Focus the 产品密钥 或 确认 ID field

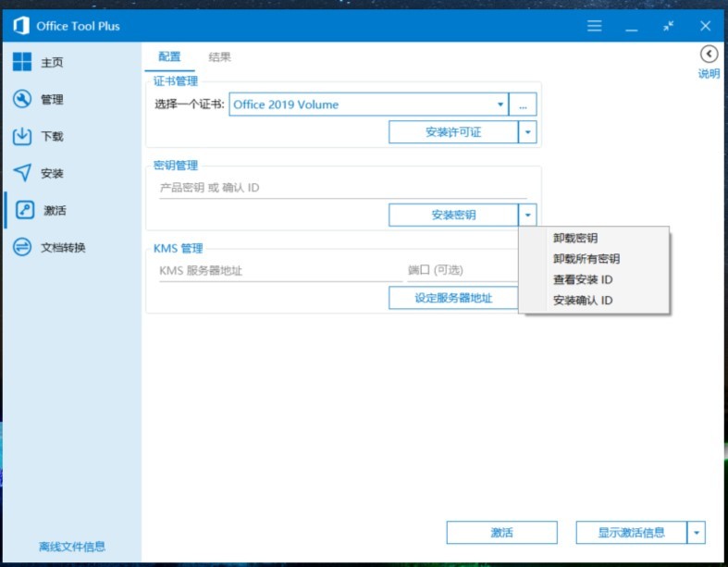pos(342,188)
